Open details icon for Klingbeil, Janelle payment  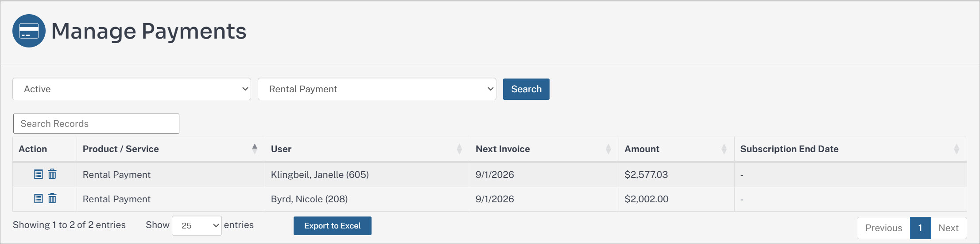click(x=39, y=174)
